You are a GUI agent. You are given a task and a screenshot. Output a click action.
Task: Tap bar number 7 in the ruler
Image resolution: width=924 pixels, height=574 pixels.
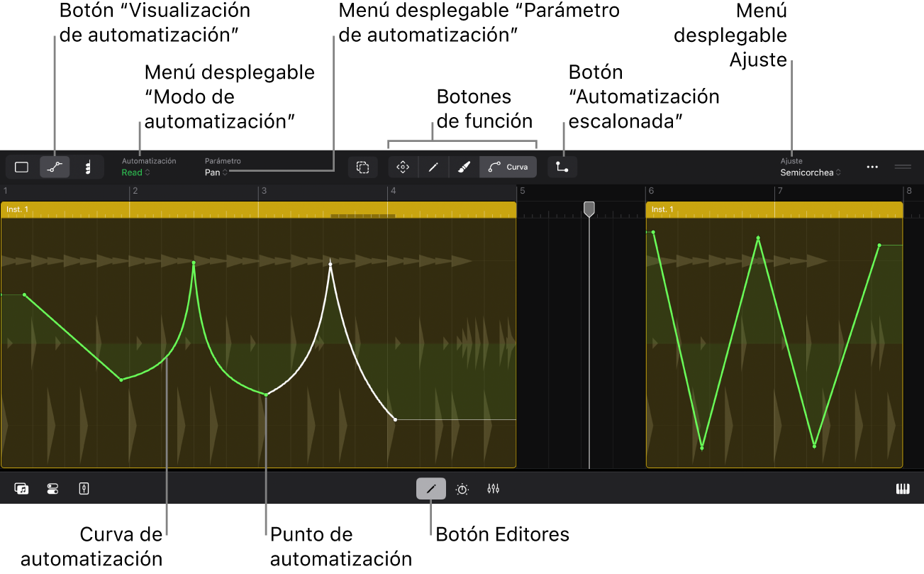tap(780, 191)
